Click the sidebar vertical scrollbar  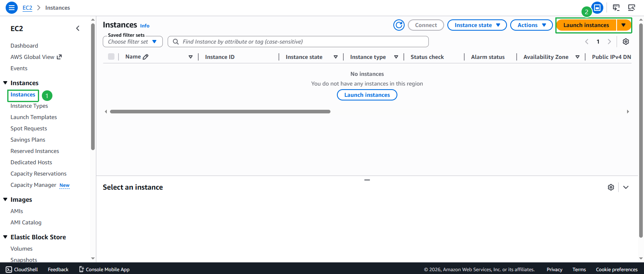pos(93,87)
